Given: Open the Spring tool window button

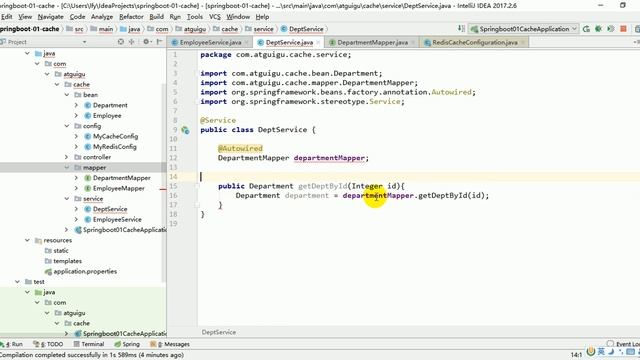Looking at the screenshot, I should [127, 344].
